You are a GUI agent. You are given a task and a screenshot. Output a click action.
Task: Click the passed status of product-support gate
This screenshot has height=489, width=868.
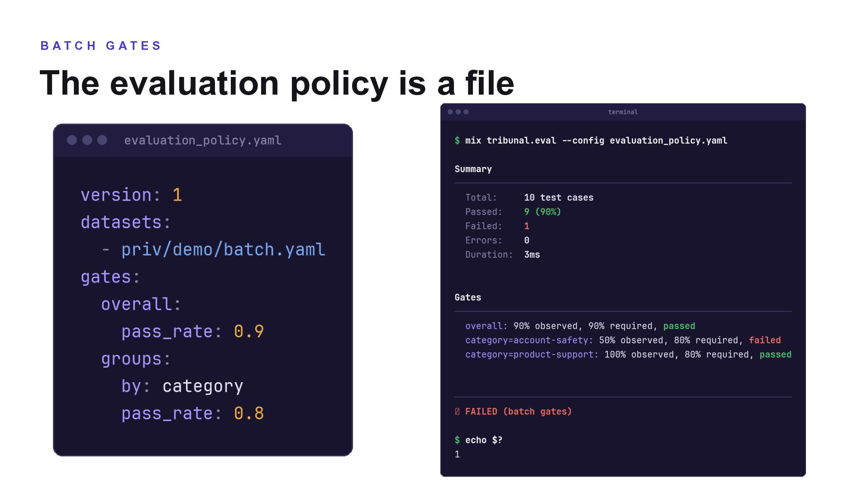pos(775,355)
